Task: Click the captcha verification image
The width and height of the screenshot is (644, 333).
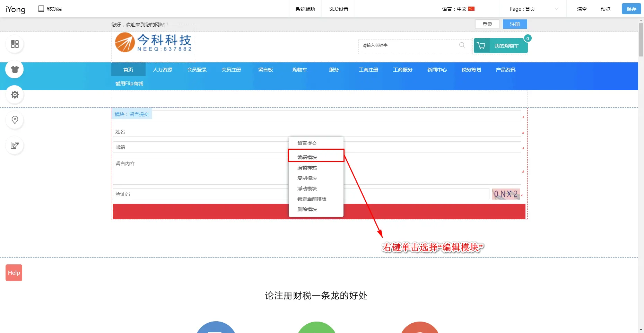Action: [506, 194]
